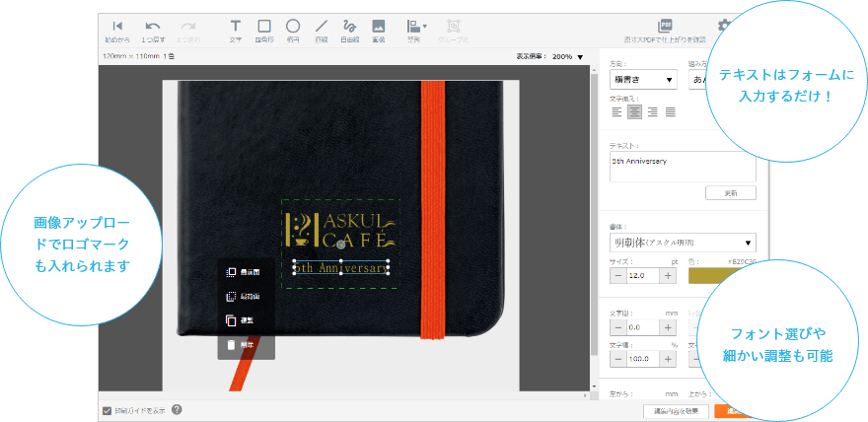Click the undo one step icon
868x422 pixels.
pyautogui.click(x=152, y=29)
